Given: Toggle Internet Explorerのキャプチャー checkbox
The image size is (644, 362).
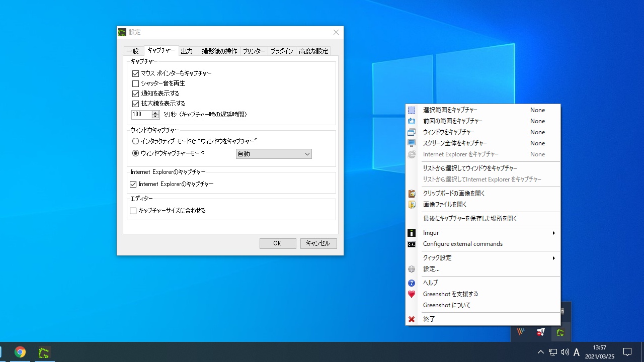Looking at the screenshot, I should point(133,185).
